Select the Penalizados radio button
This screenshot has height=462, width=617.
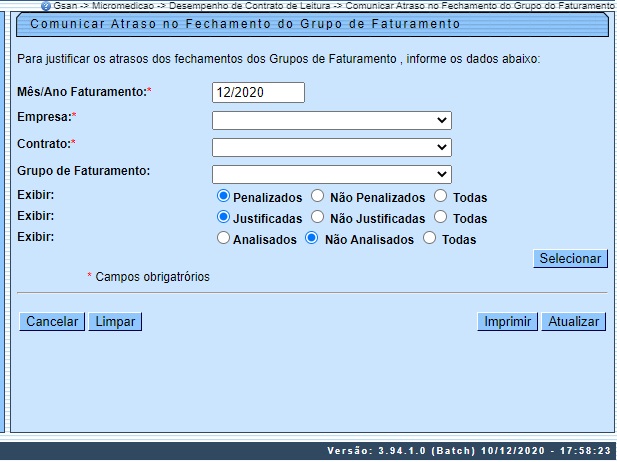[223, 196]
